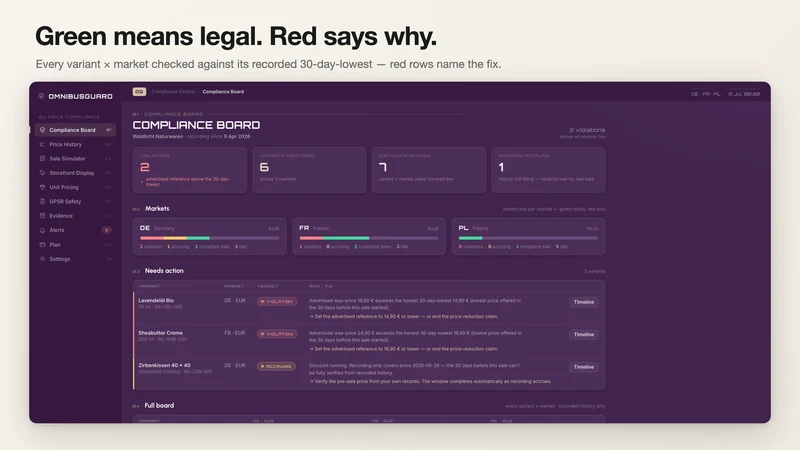Click the Full board section heading
Screen dimensions: 800x450
coord(159,406)
